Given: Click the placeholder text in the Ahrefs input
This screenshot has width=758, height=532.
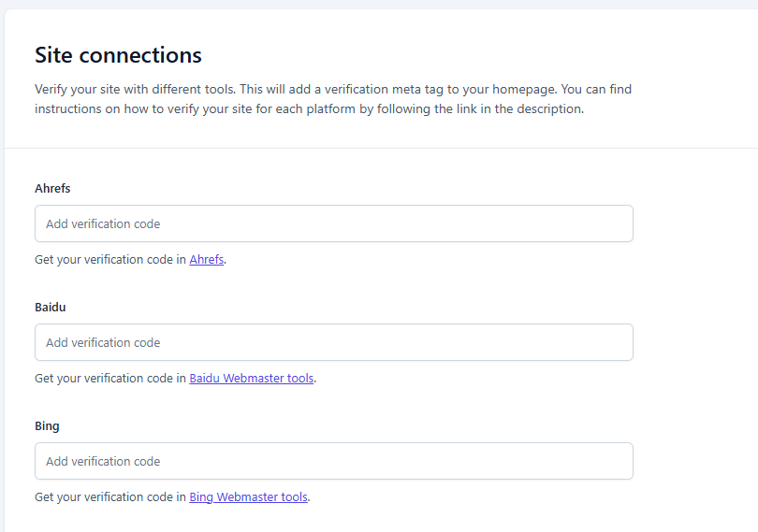Looking at the screenshot, I should [103, 224].
